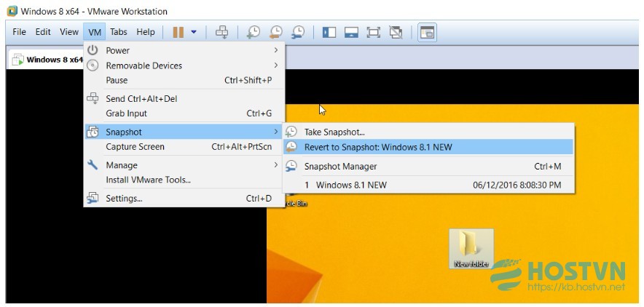
Task: Click the settings icon beside Settings
Action: (x=93, y=198)
